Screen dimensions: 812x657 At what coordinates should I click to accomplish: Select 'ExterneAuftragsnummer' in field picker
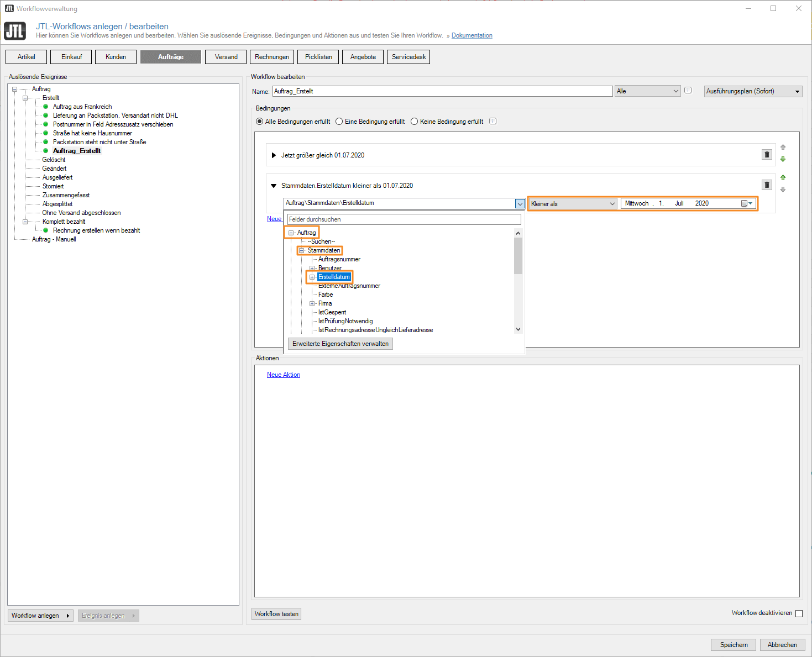tap(349, 286)
